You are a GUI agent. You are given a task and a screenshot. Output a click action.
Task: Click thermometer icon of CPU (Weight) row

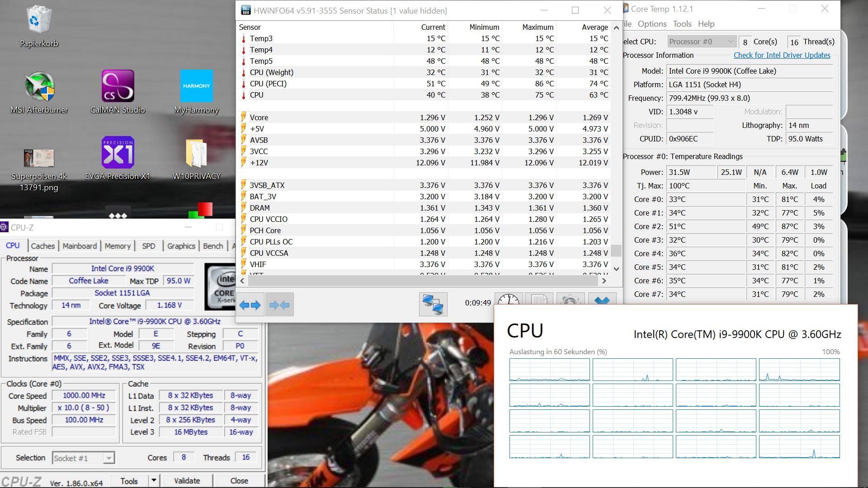244,72
